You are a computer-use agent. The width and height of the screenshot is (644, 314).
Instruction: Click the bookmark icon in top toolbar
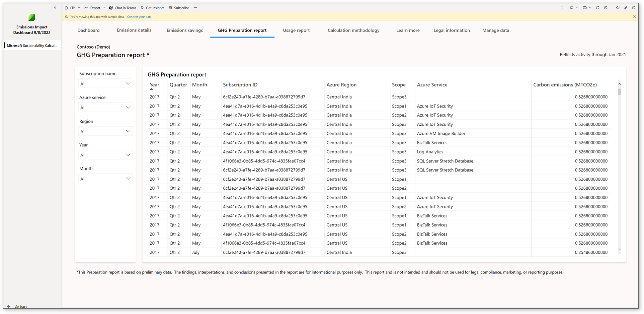tap(572, 8)
